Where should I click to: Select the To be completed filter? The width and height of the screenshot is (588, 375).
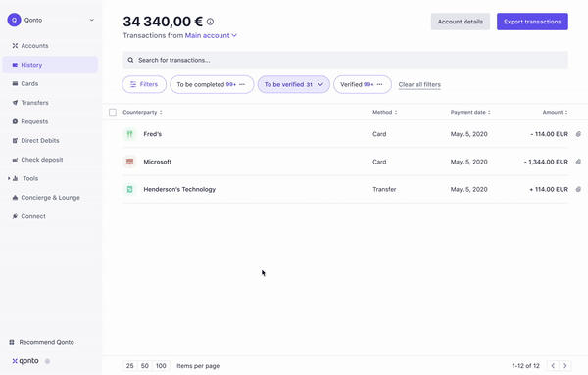click(x=212, y=84)
